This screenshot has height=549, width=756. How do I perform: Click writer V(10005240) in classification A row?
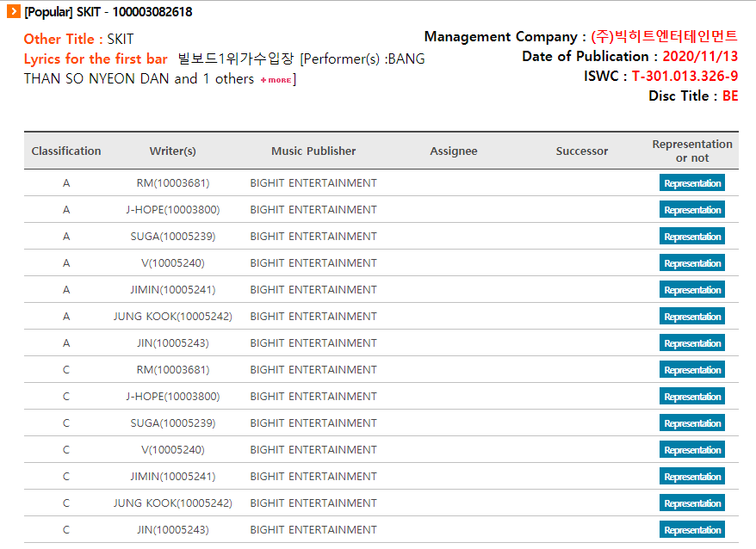click(172, 263)
